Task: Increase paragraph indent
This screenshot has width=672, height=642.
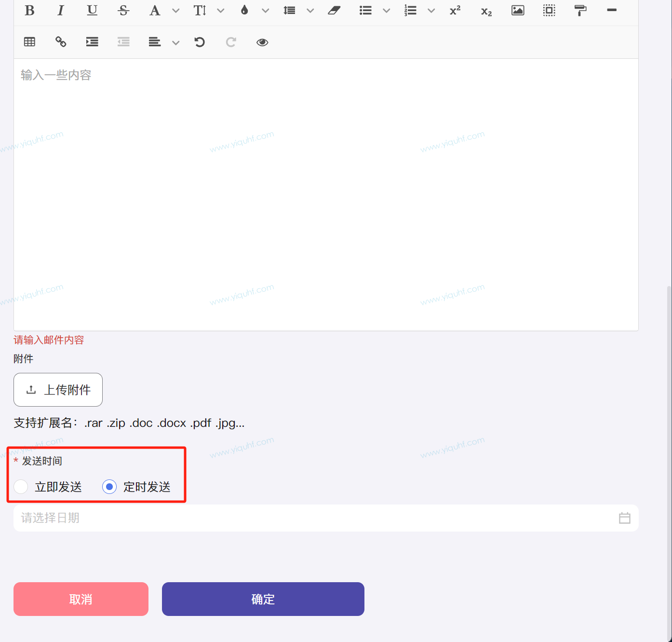Action: pos(92,42)
